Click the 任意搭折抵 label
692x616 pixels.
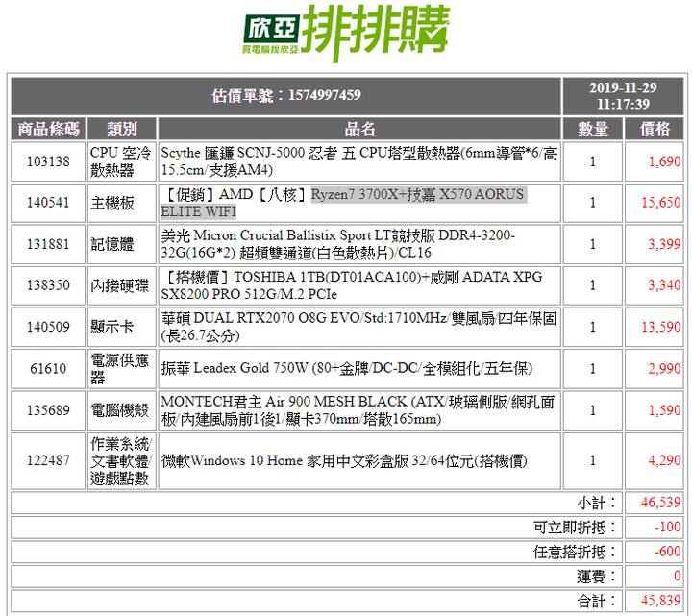pyautogui.click(x=575, y=552)
